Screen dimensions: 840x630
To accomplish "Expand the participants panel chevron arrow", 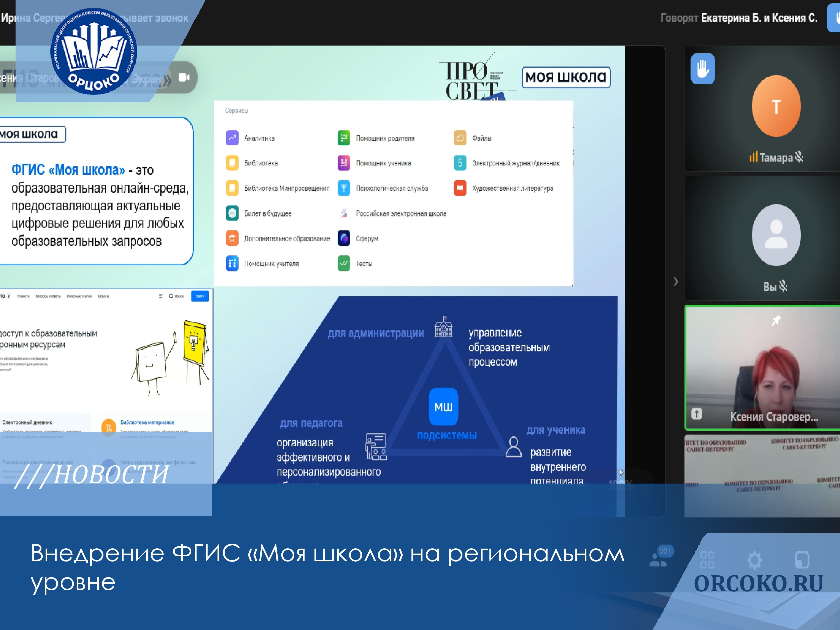I will [x=676, y=281].
